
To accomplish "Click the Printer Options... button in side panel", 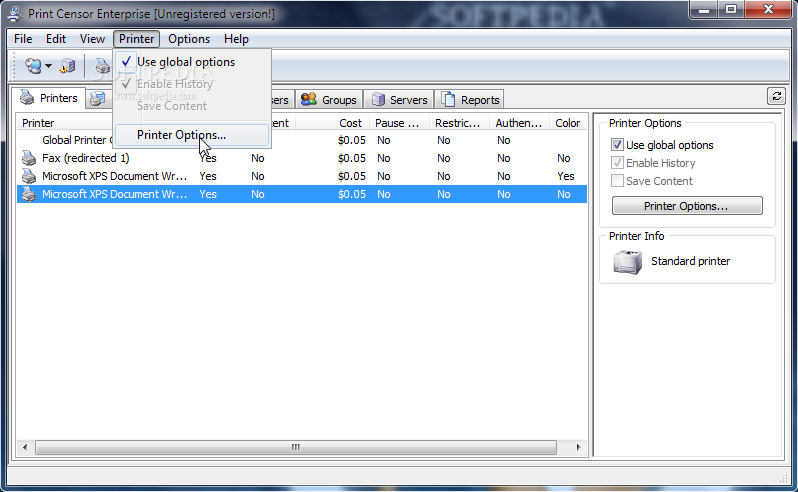I will point(687,206).
